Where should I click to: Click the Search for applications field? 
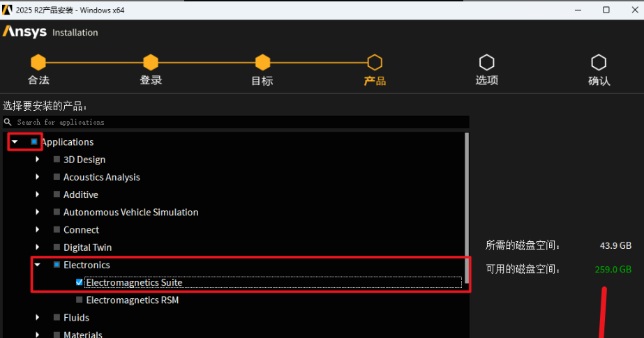click(237, 122)
